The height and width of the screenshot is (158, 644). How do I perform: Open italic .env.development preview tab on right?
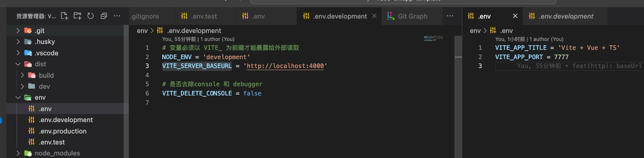[565, 16]
